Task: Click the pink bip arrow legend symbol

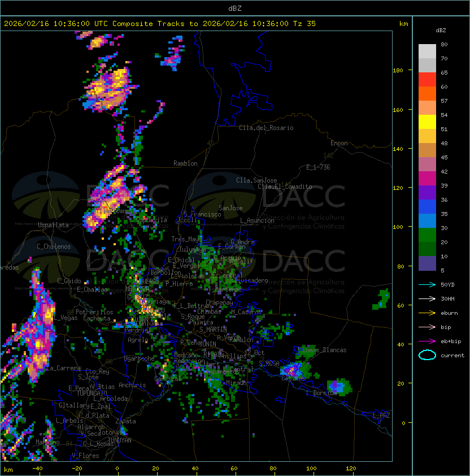Action: (427, 327)
